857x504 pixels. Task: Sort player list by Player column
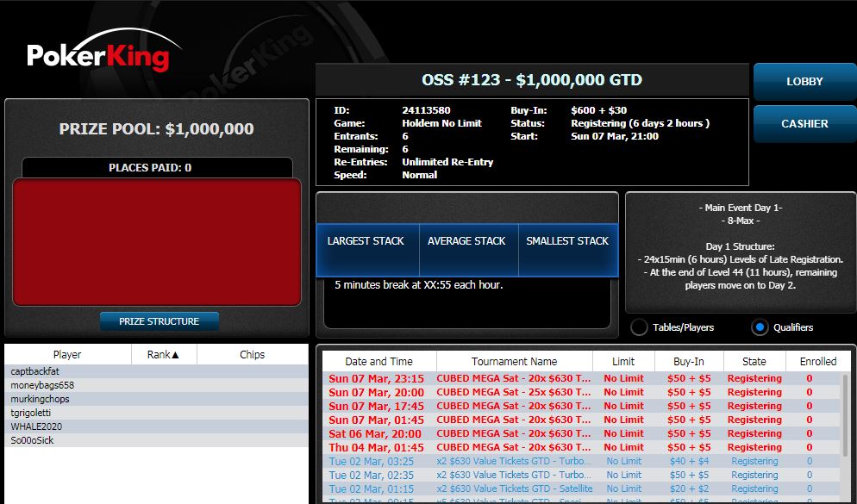click(x=67, y=354)
